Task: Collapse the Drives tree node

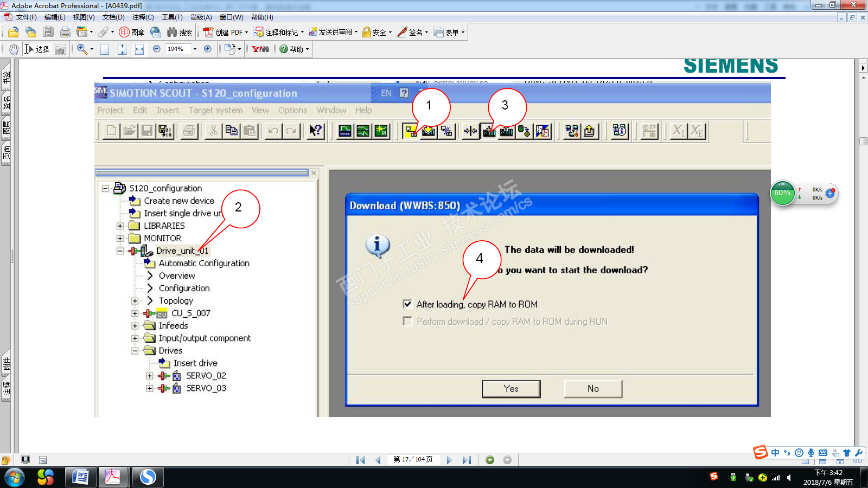Action: coord(135,351)
